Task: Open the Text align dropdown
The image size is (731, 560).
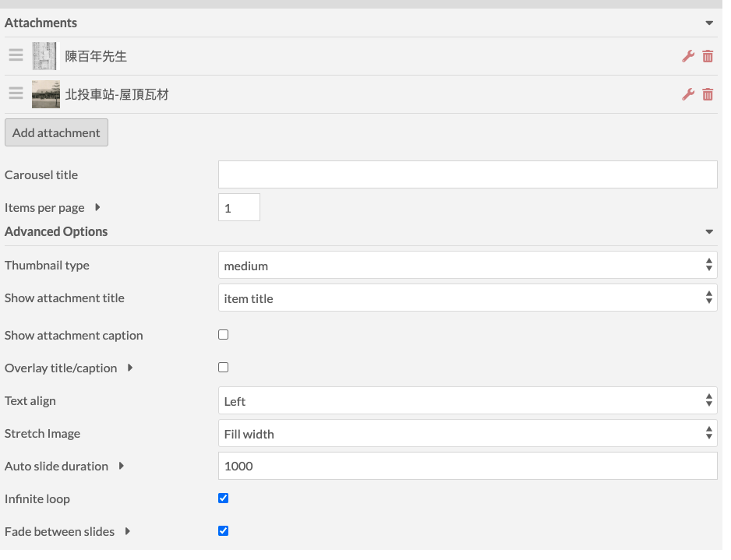Action: click(467, 401)
